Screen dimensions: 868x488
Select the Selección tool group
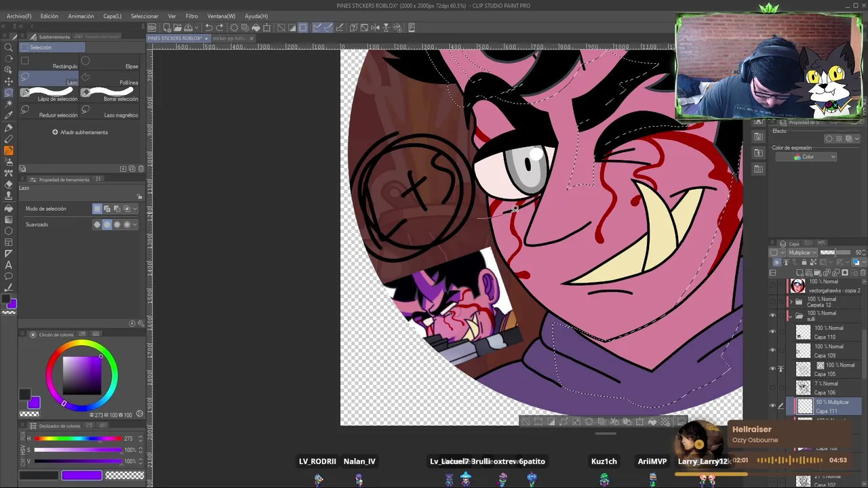pos(53,47)
